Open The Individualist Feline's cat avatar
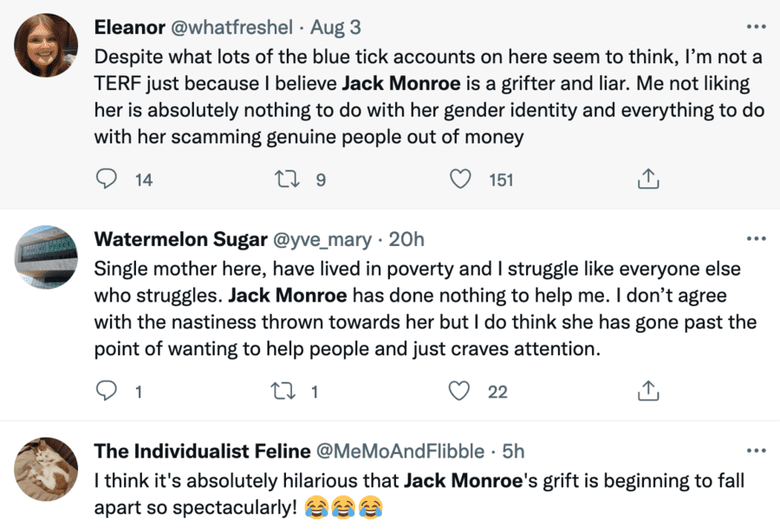780x532 pixels. [x=47, y=470]
